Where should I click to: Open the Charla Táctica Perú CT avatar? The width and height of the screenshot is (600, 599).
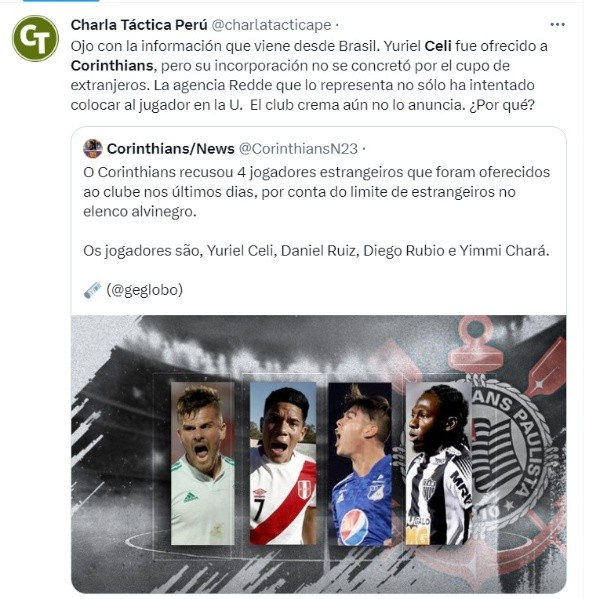tap(35, 38)
